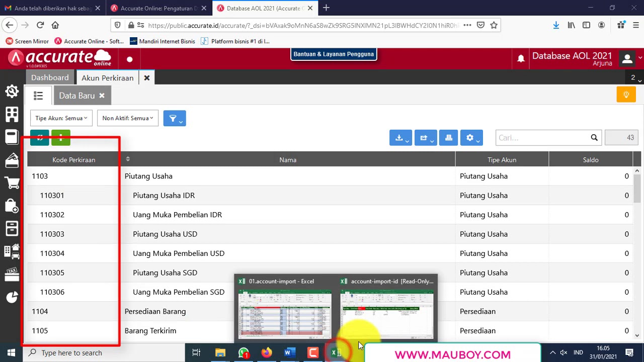Click the Accurate Online logo

click(x=60, y=58)
